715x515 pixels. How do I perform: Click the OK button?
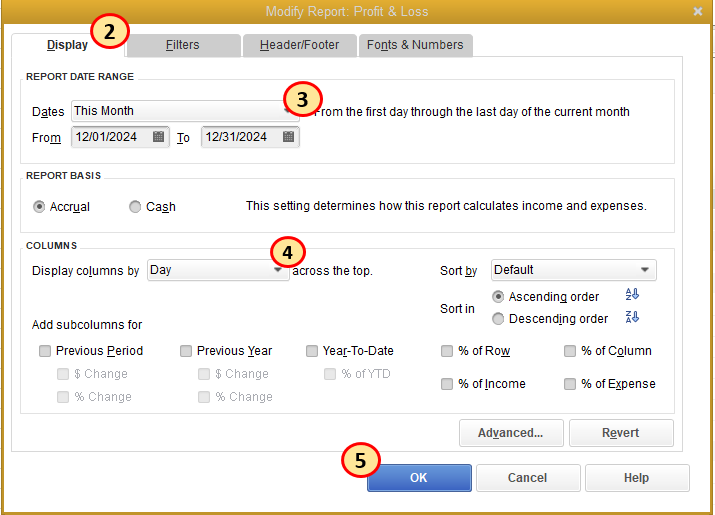click(418, 478)
